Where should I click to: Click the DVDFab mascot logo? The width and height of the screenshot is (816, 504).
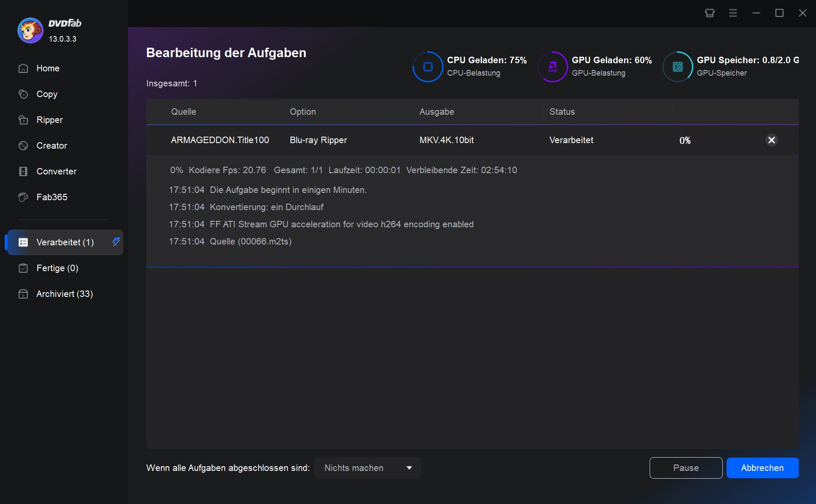point(30,31)
